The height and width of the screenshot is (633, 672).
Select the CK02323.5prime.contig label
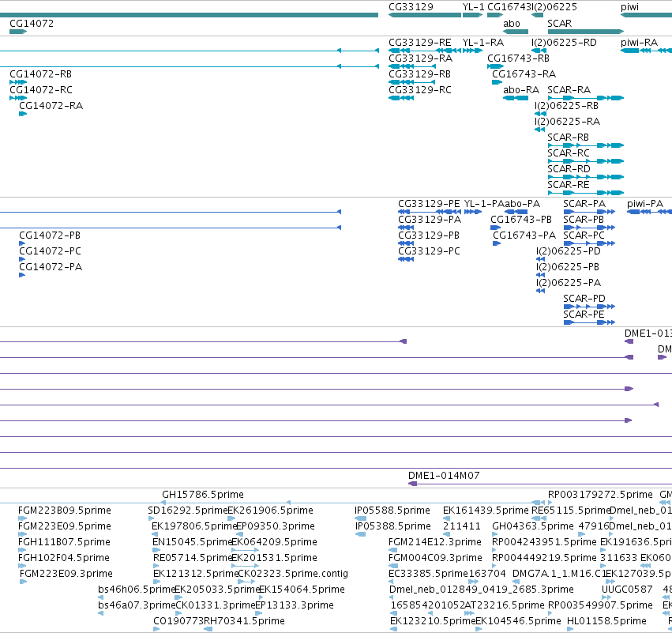[x=293, y=574]
